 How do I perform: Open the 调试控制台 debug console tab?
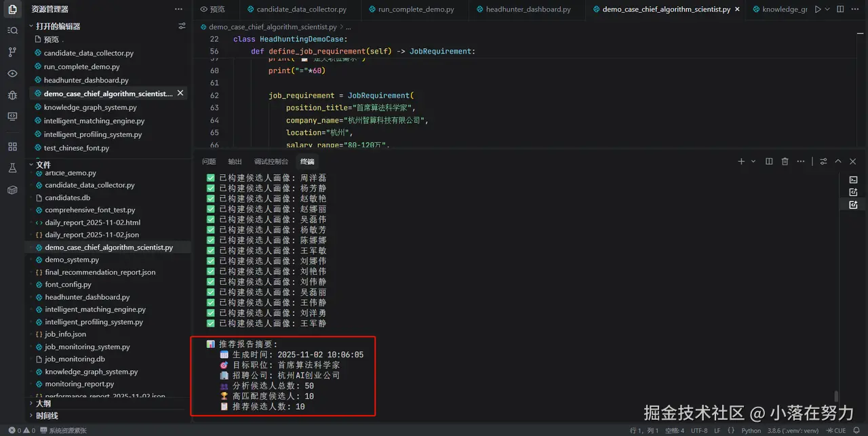point(271,161)
